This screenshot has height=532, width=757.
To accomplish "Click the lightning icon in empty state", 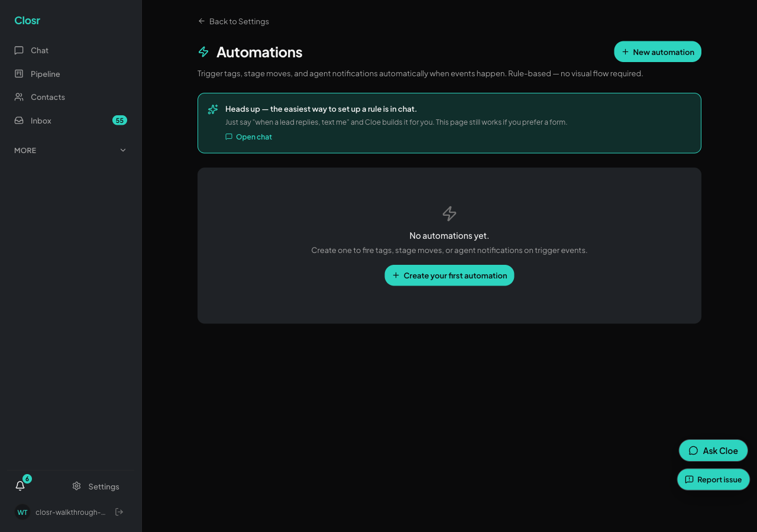I will (x=449, y=213).
